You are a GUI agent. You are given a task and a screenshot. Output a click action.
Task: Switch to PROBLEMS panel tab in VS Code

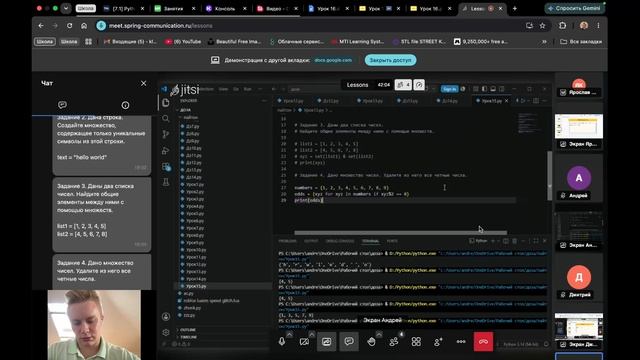(287, 241)
